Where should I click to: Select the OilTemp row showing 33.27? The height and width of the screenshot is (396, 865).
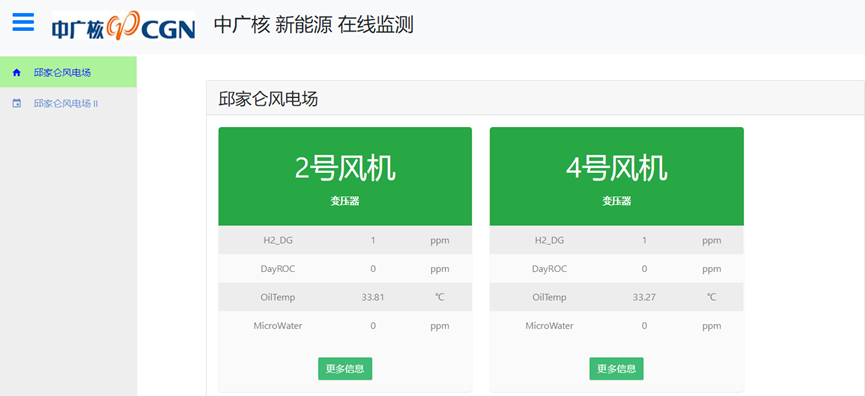tap(616, 297)
